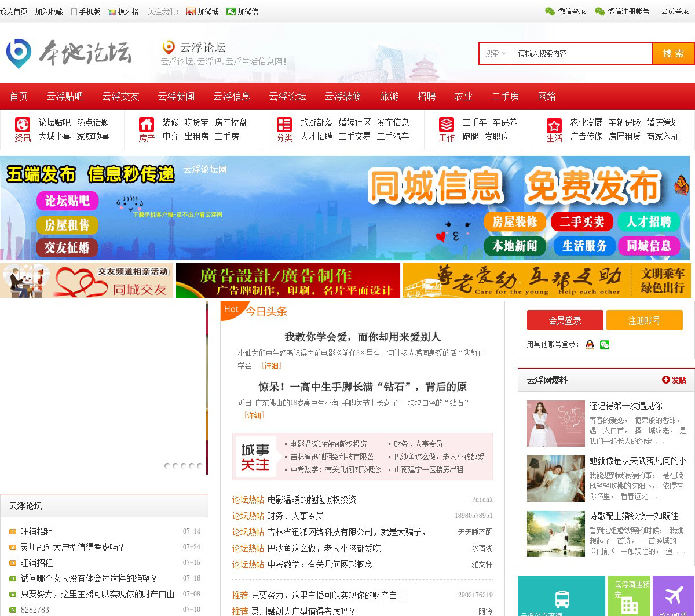695x616 pixels.
Task: Select the last slideshow indicator dot
Action: tap(200, 465)
